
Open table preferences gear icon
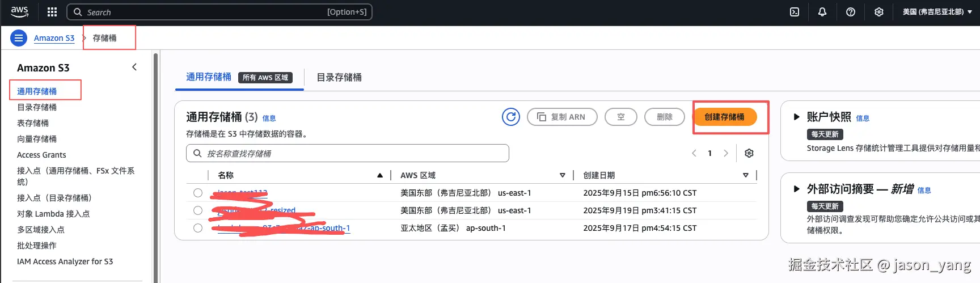(749, 153)
